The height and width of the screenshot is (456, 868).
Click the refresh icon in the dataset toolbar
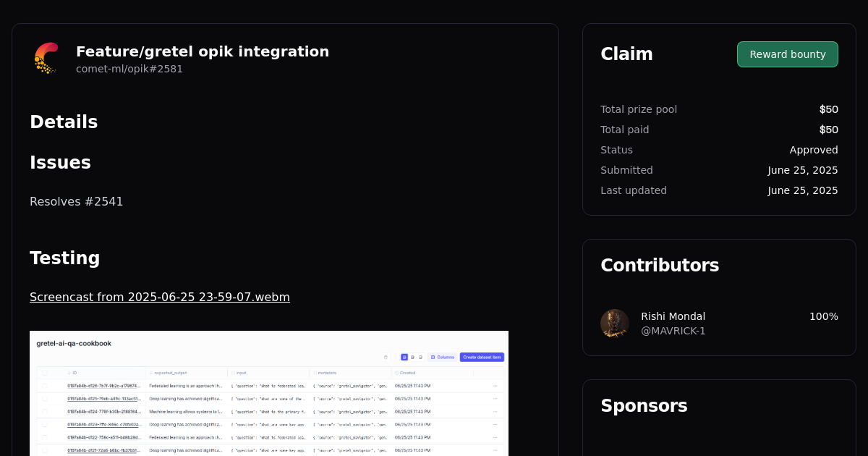[386, 357]
